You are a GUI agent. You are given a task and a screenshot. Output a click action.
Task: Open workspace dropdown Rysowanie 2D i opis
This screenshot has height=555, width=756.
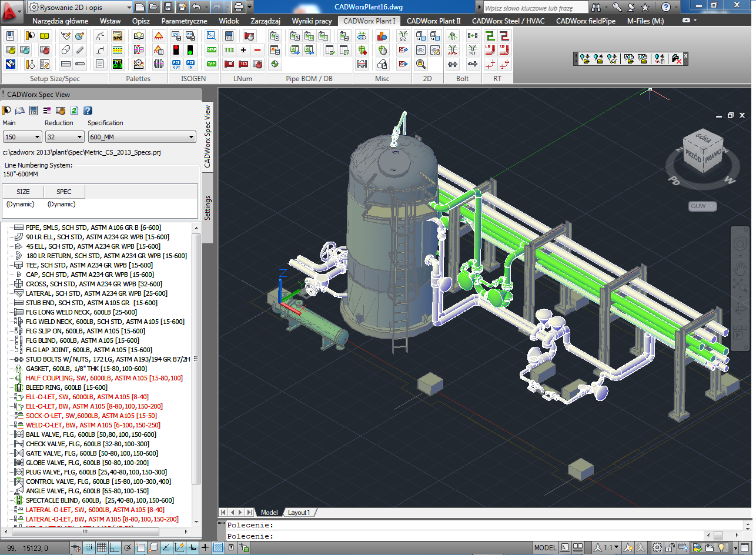click(79, 7)
